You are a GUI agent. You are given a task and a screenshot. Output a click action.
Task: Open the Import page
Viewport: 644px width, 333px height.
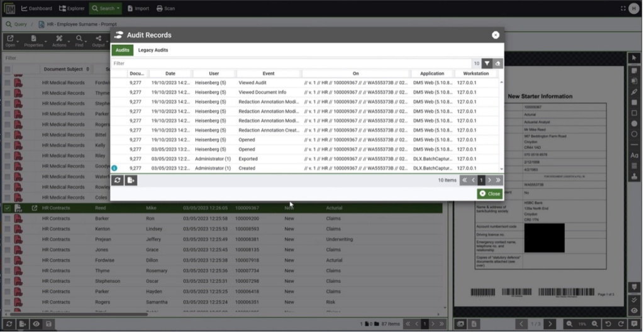(138, 8)
